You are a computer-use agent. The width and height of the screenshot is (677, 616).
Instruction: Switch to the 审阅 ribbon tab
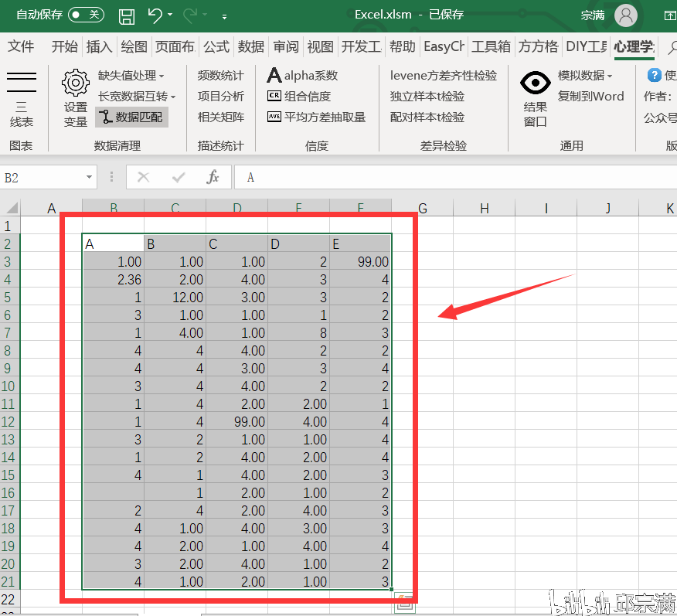285,46
